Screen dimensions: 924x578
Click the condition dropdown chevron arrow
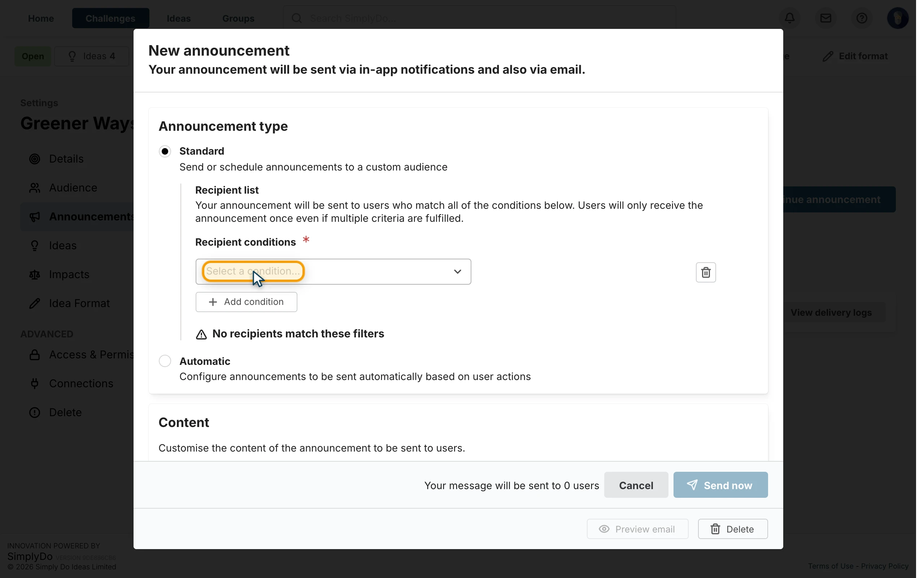pyautogui.click(x=457, y=271)
